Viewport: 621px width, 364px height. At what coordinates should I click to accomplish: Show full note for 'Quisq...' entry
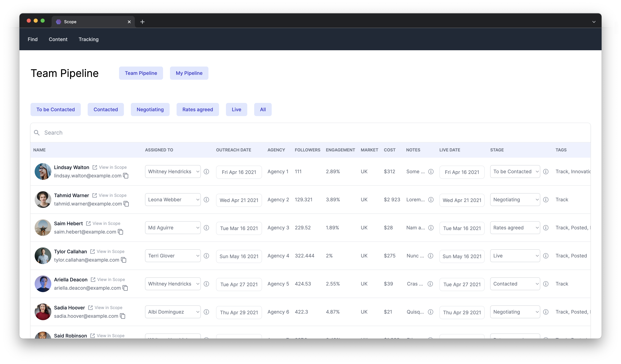coord(431,312)
